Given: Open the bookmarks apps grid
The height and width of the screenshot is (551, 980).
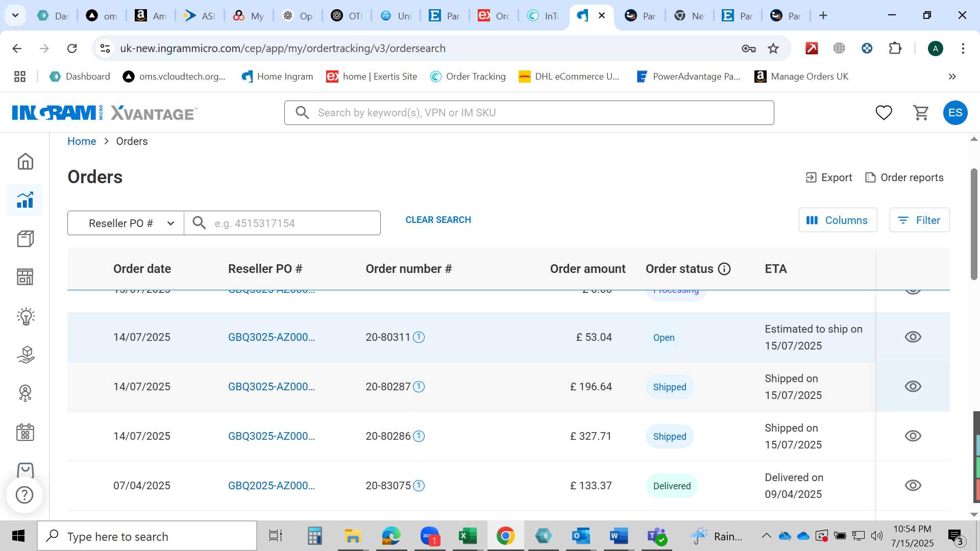Looking at the screenshot, I should (x=20, y=77).
